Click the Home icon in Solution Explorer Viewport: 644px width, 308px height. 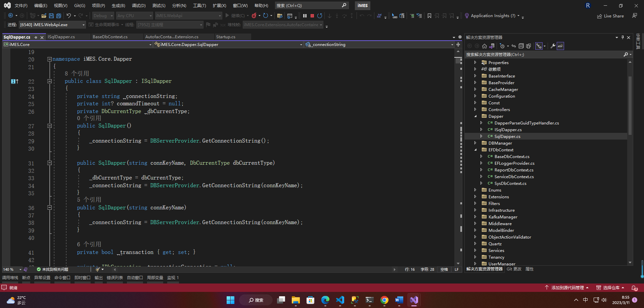pyautogui.click(x=484, y=46)
